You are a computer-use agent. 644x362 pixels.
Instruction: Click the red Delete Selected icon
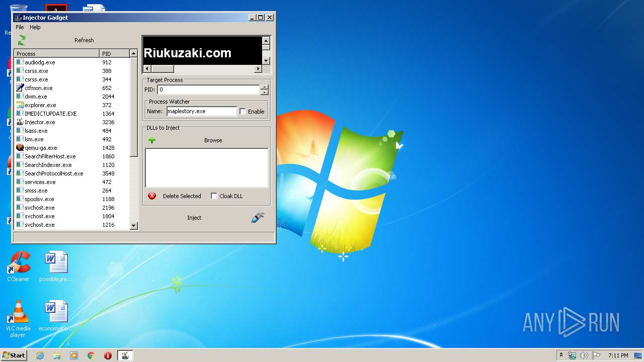[152, 196]
